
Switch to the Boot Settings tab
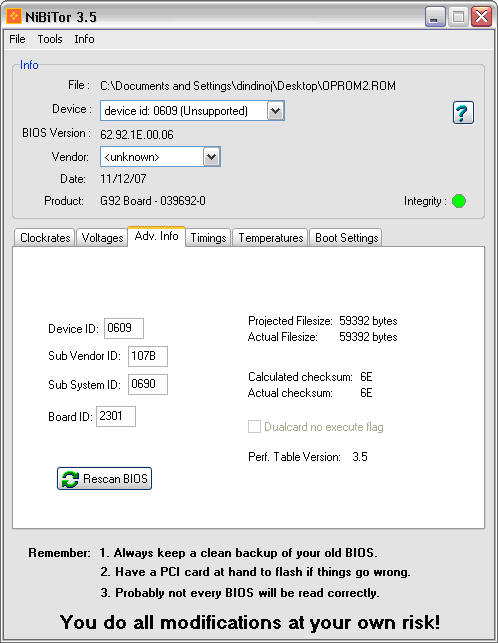(x=346, y=238)
